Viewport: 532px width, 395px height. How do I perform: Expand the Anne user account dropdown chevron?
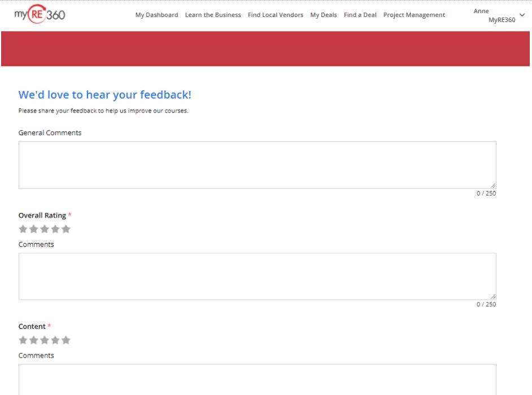pyautogui.click(x=521, y=15)
